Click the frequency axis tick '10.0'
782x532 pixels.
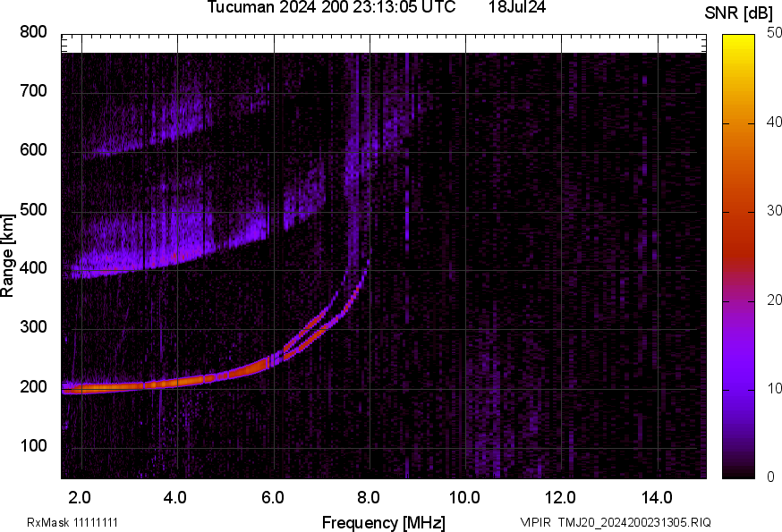click(464, 497)
